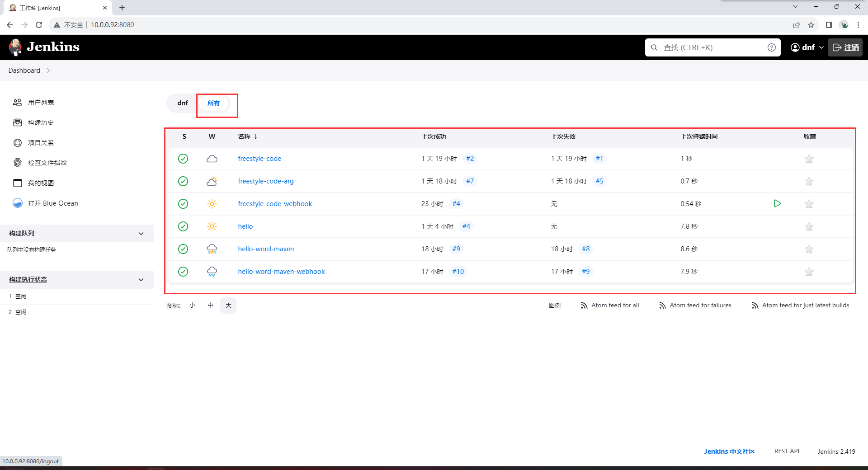Image resolution: width=868 pixels, height=470 pixels.
Task: Click the sunny weather icon for hello
Action: coord(212,226)
